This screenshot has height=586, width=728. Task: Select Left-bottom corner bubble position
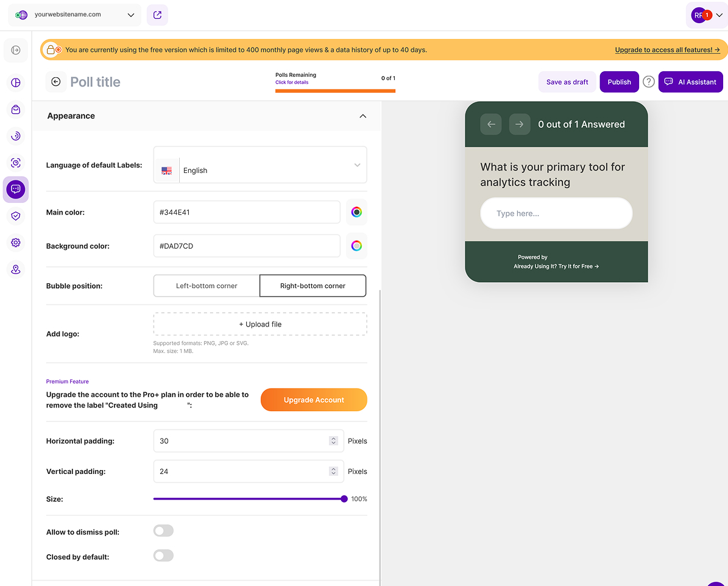207,286
